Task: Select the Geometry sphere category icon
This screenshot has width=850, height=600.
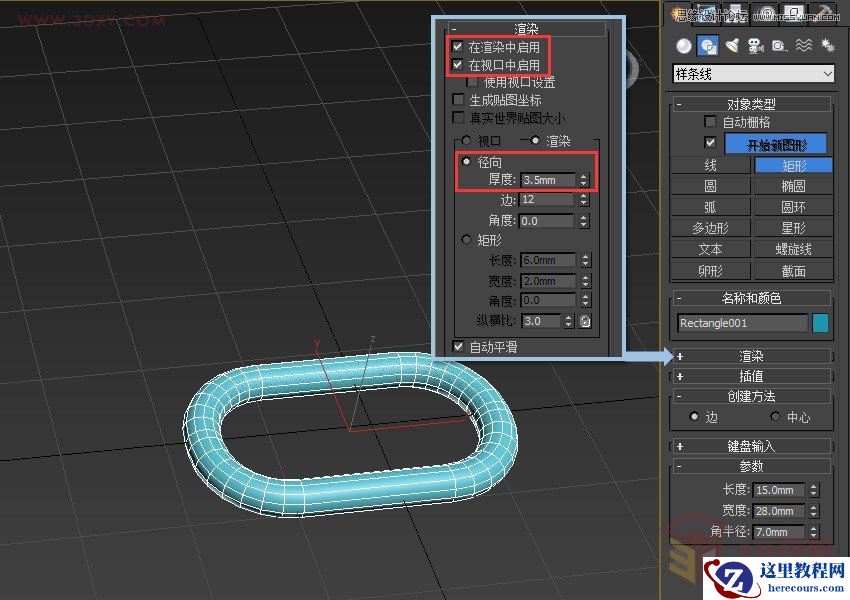Action: point(684,46)
